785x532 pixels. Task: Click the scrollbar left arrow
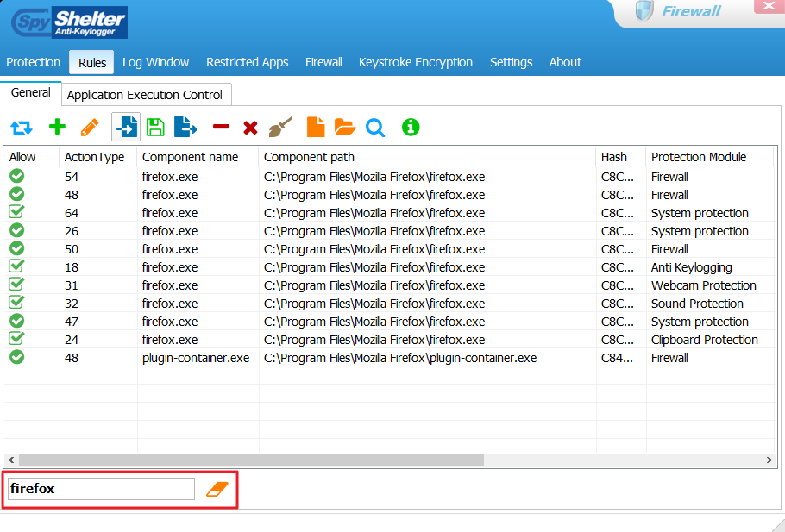pos(11,460)
